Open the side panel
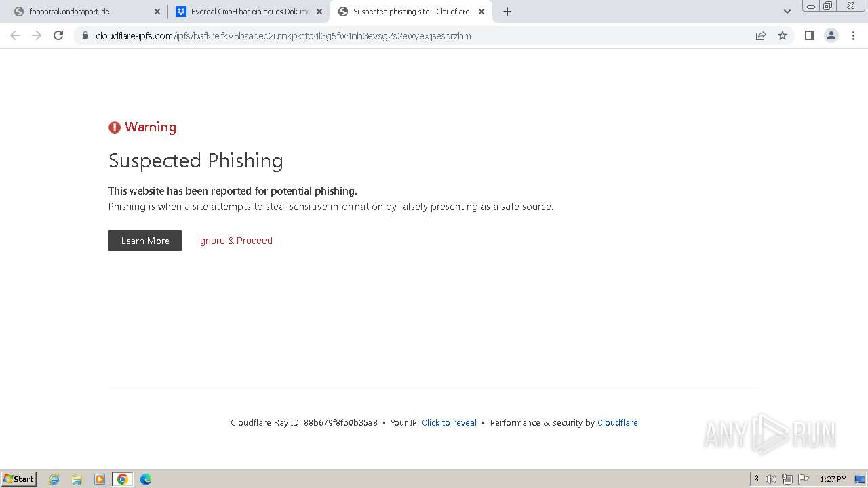 point(809,35)
